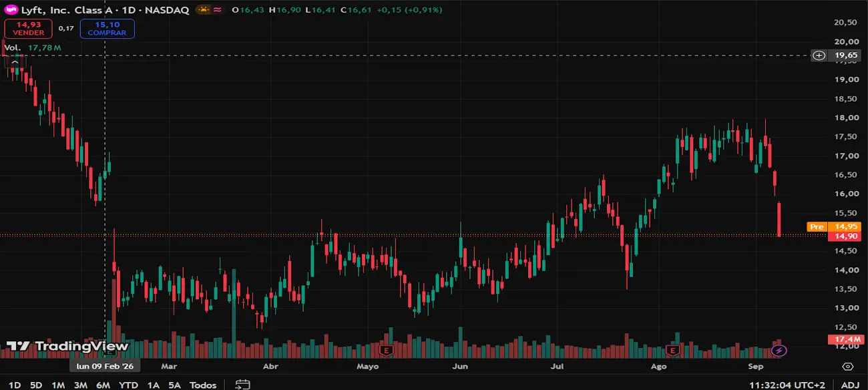The height and width of the screenshot is (390, 868).
Task: Click the plus icon beside the 19,65 price label
Action: pyautogui.click(x=819, y=55)
